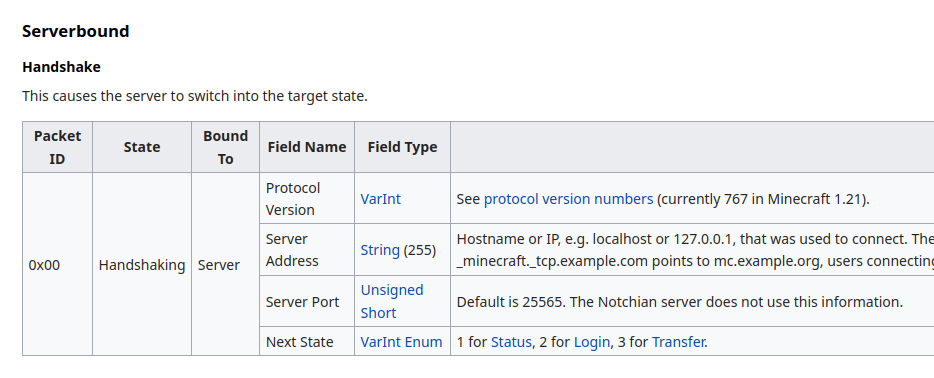
Task: Open the String type link
Action: tap(380, 250)
